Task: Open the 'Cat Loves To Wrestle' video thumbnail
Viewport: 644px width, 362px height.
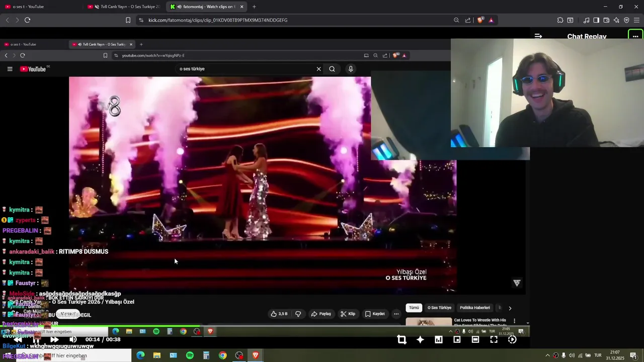Action: (429, 321)
